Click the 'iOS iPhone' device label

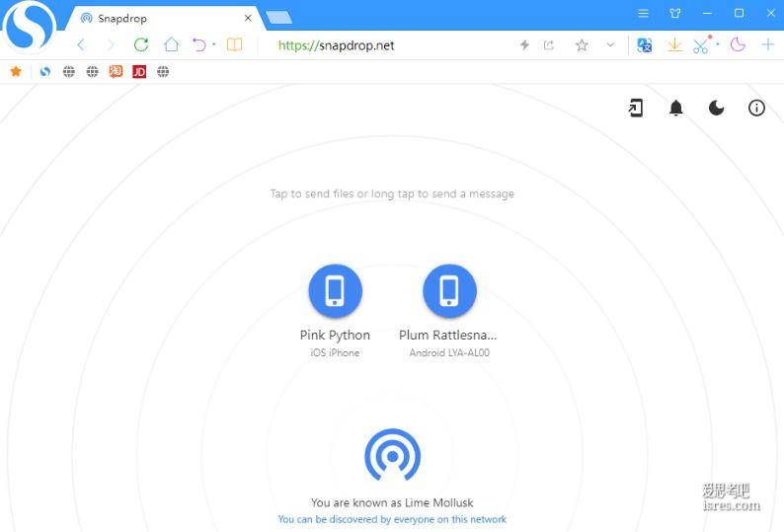(x=335, y=352)
